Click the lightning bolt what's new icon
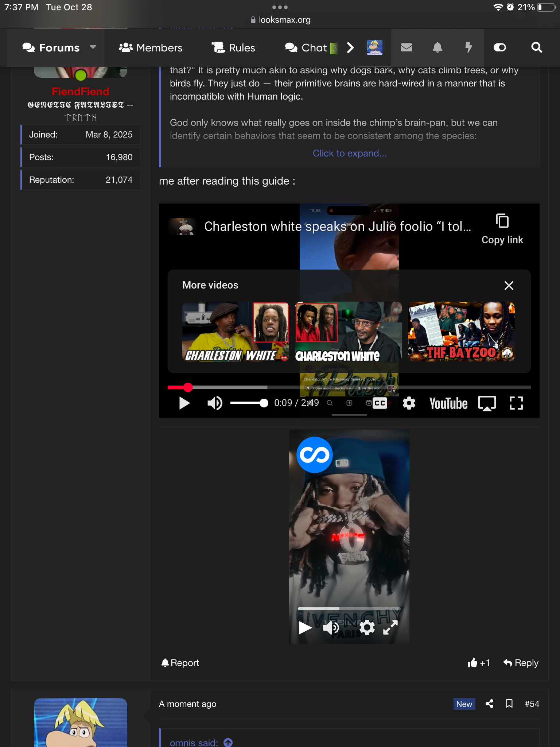The height and width of the screenshot is (747, 560). 468,48
